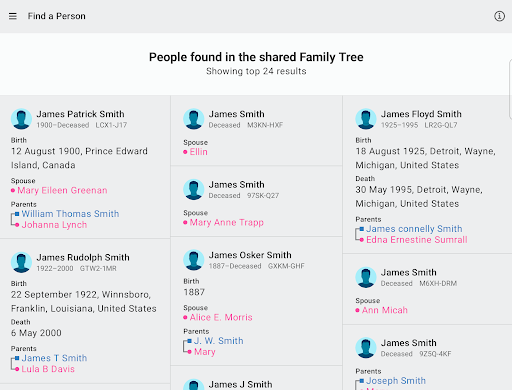512x390 pixels.
Task: Select the James J Smith name
Action: (240, 384)
